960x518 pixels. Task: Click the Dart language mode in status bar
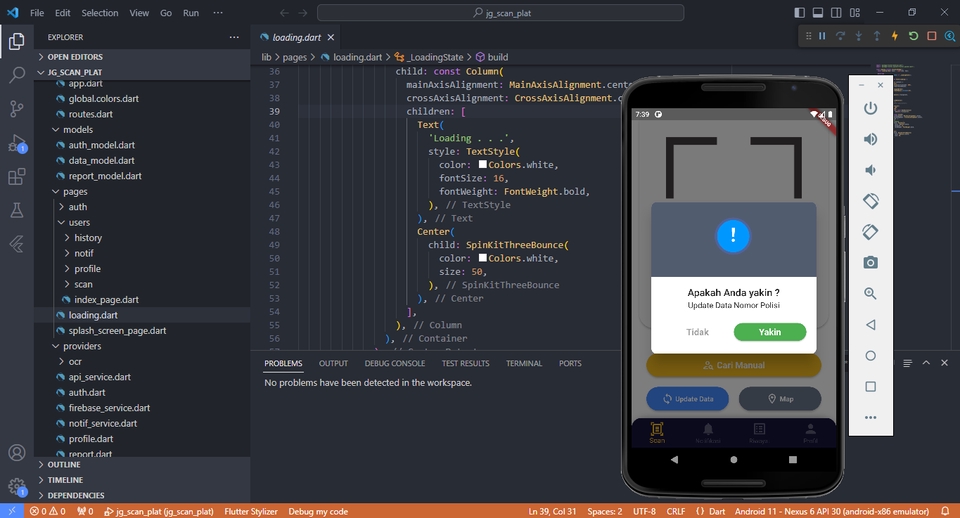[717, 511]
